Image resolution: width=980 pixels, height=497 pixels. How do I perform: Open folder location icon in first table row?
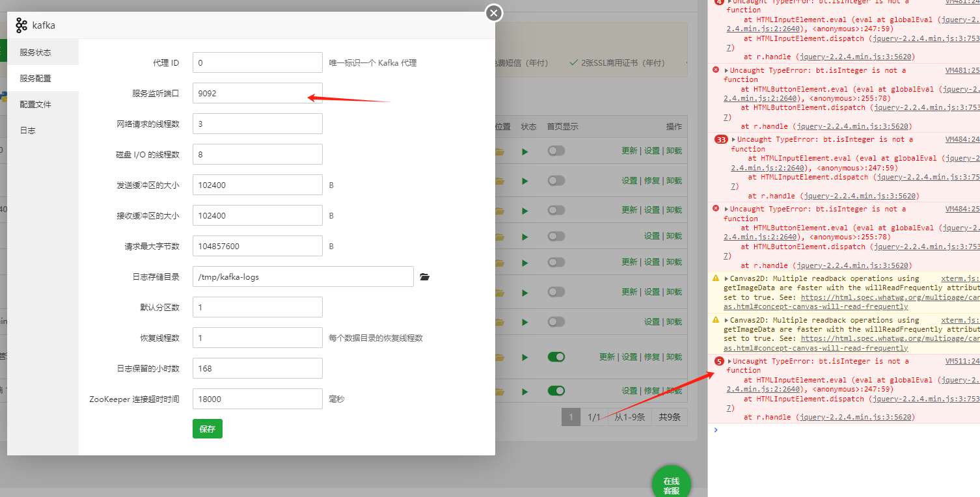click(499, 152)
